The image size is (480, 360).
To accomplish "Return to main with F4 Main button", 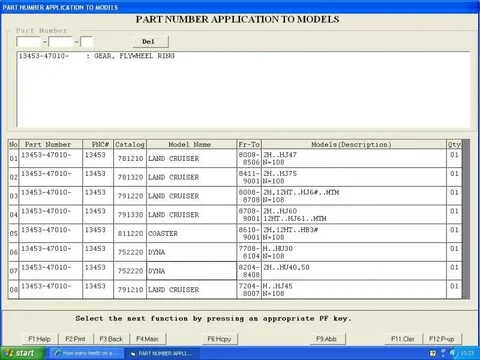I will [x=147, y=339].
